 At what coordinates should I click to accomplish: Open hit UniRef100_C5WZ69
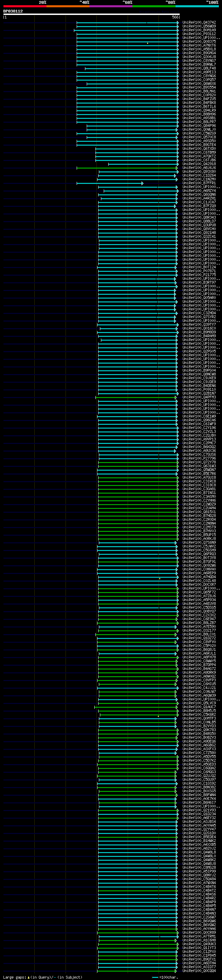tap(199, 133)
